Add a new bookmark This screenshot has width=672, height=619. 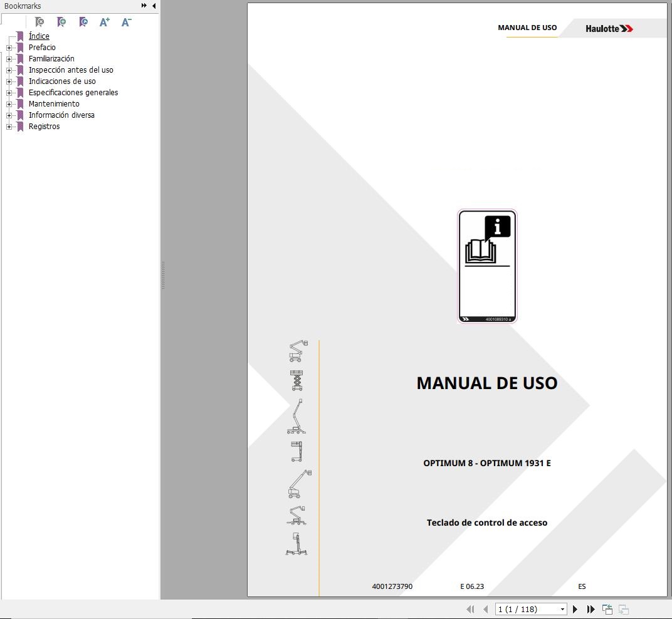point(61,22)
